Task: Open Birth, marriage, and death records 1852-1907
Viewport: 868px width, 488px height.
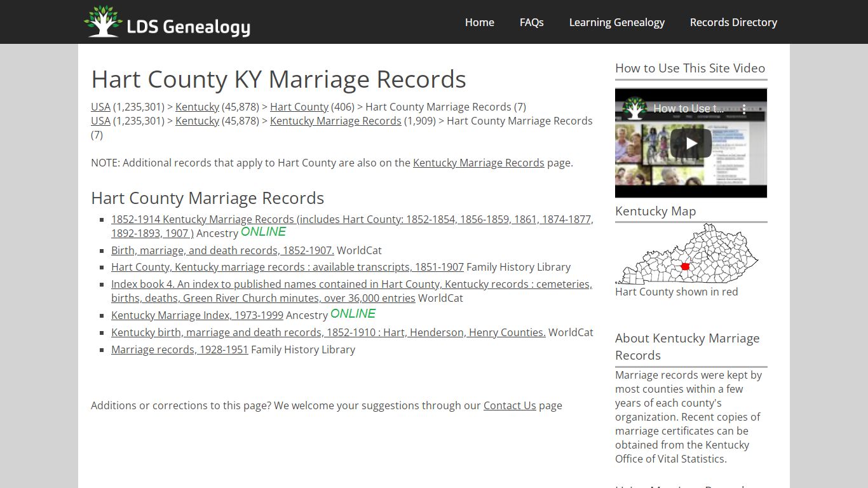Action: pyautogui.click(x=222, y=250)
